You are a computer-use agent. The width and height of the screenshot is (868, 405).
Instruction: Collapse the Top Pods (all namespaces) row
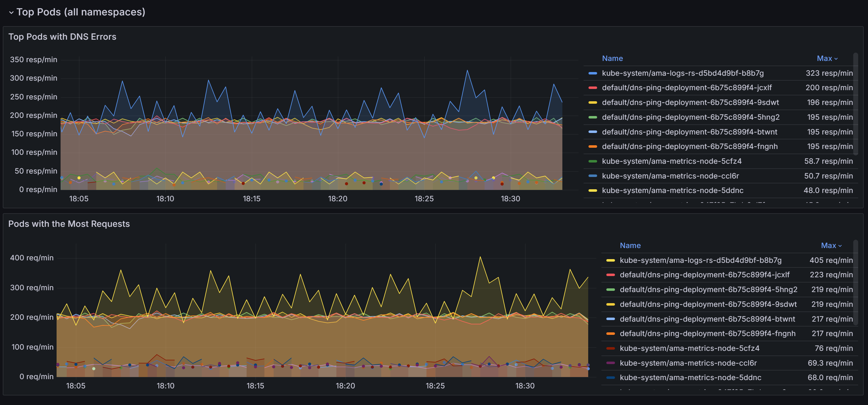click(x=11, y=13)
